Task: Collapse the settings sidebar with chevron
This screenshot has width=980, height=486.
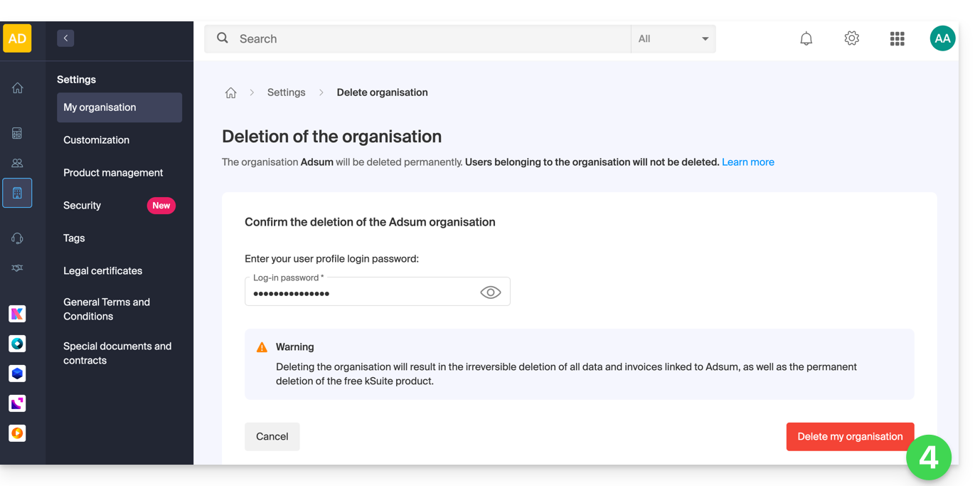Action: [65, 38]
